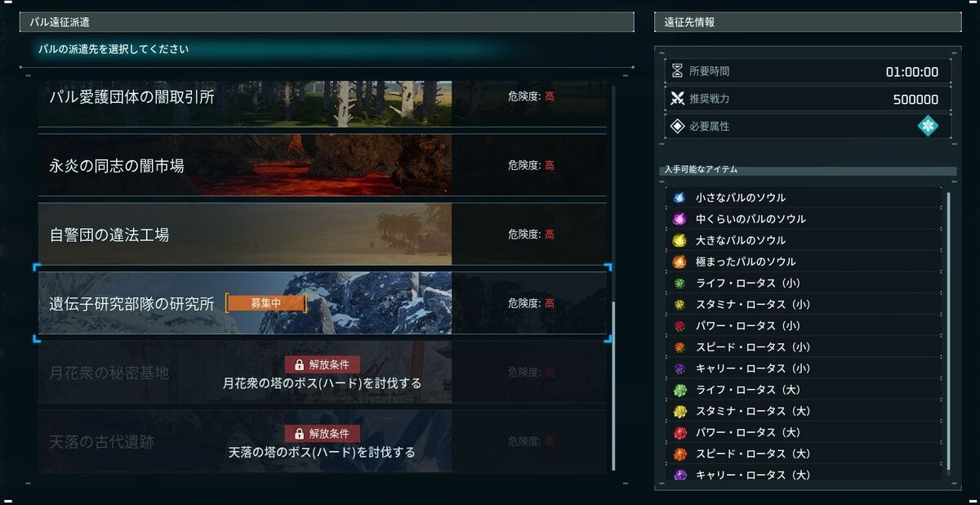The image size is (980, 505).
Task: Click the hourglass required-time icon
Action: pyautogui.click(x=677, y=71)
